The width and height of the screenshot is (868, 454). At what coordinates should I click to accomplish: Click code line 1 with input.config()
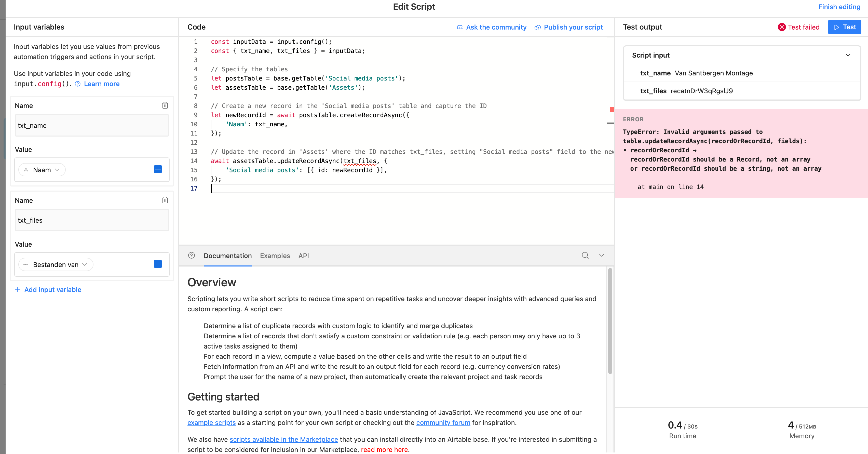pyautogui.click(x=271, y=42)
